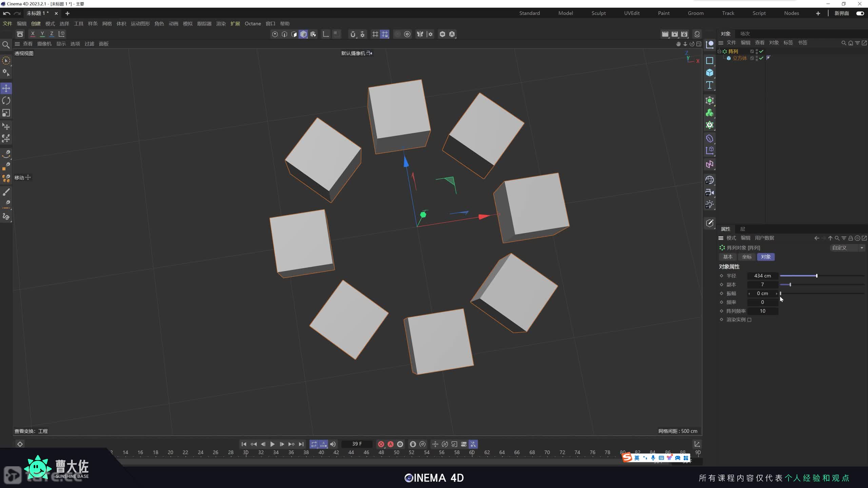Click the Cube primitive icon
868x488 pixels.
pos(709,73)
